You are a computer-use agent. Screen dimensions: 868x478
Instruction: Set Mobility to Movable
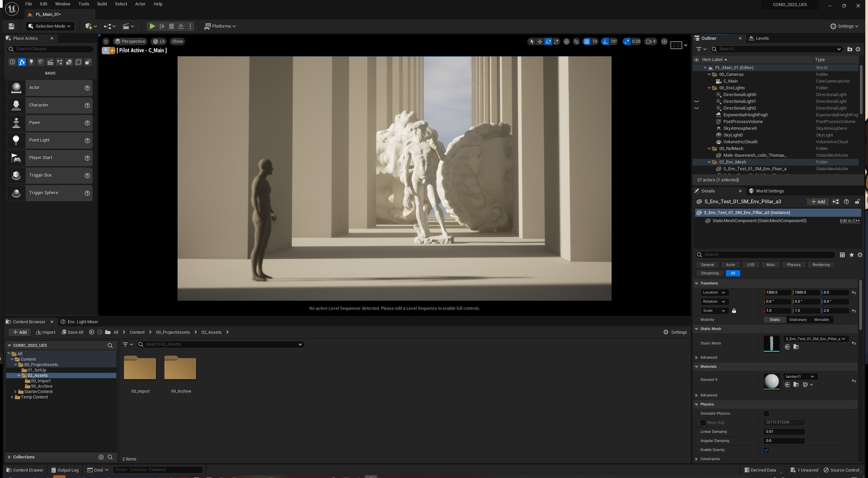coord(821,320)
